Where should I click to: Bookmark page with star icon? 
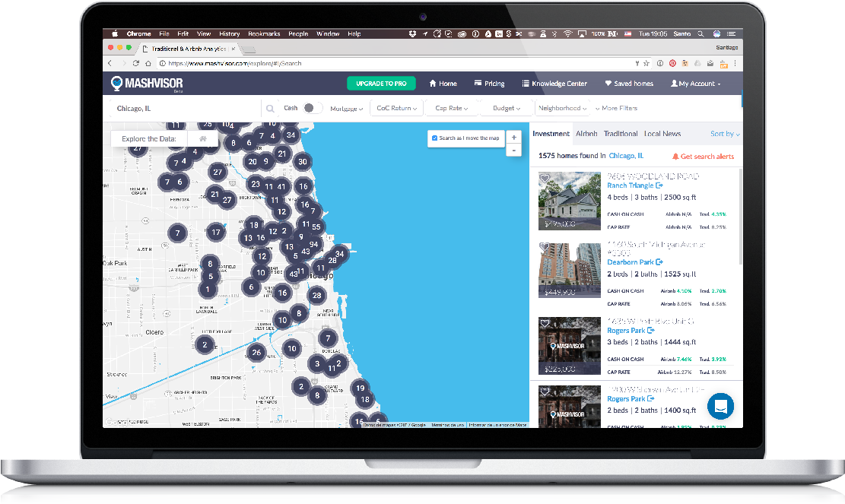tap(646, 64)
